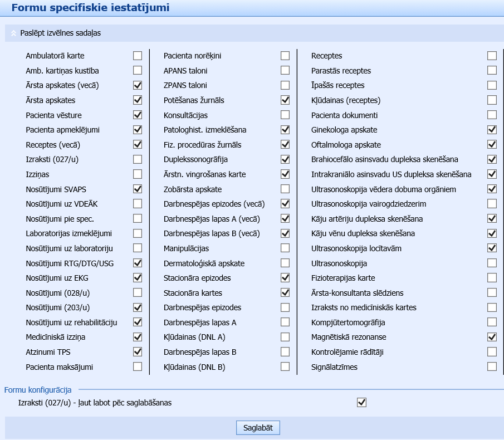Check the Pacienta norēķini checkbox

point(285,56)
